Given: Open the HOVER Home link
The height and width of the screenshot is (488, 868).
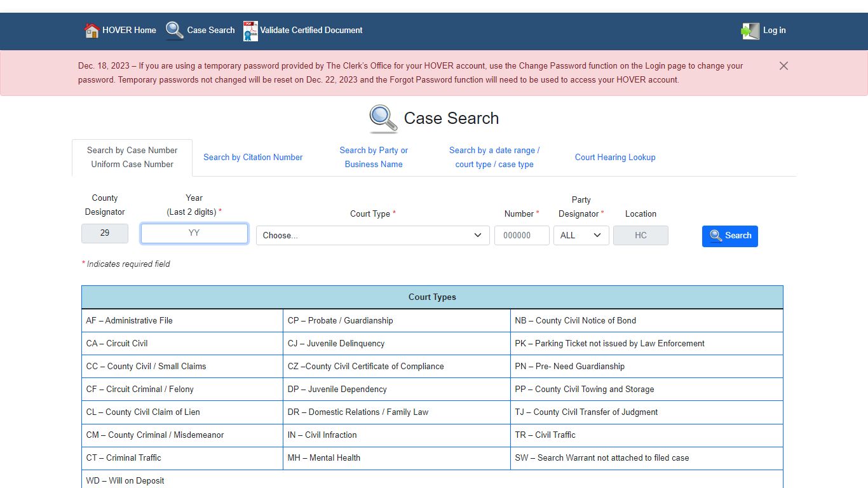Looking at the screenshot, I should (x=129, y=30).
